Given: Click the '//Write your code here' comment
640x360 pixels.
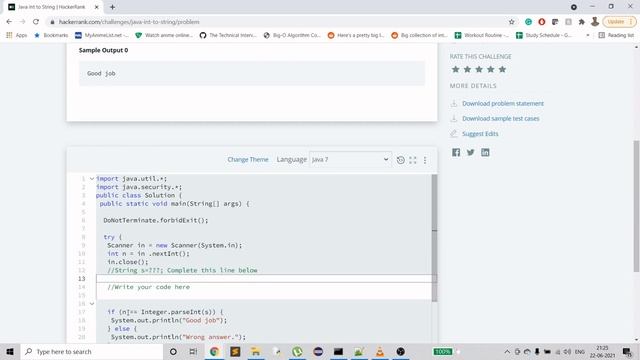Looking at the screenshot, I should pyautogui.click(x=149, y=287).
